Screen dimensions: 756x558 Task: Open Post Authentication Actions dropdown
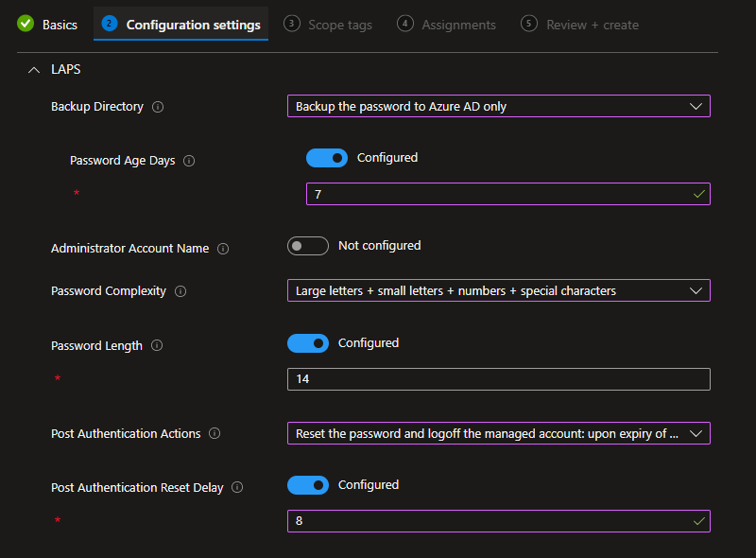[498, 433]
